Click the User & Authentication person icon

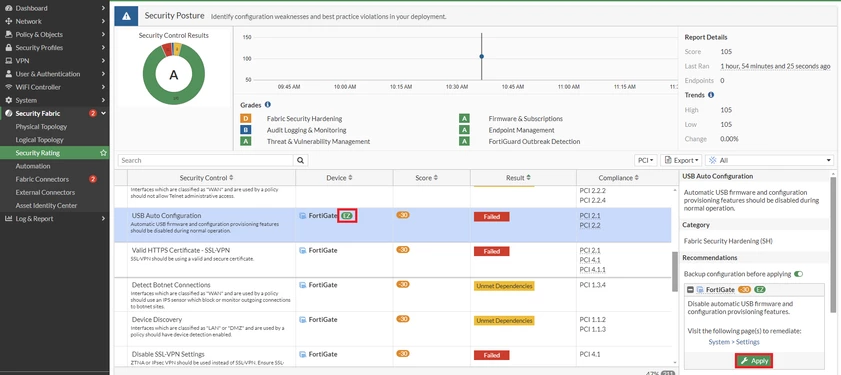pyautogui.click(x=8, y=74)
